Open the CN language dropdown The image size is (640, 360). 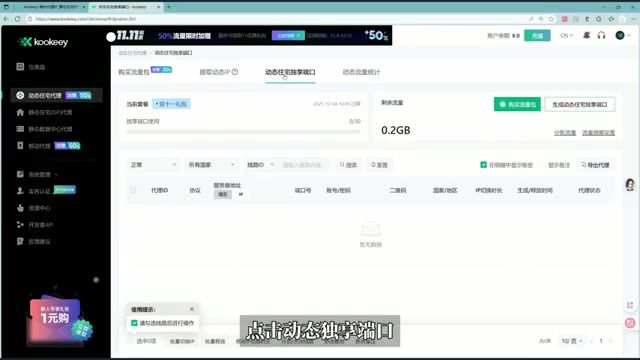(x=567, y=36)
